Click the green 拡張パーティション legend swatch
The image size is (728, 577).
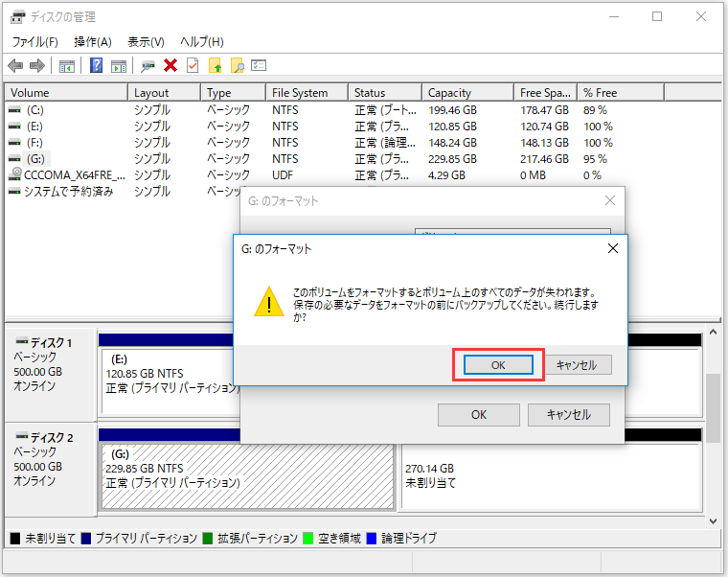click(208, 539)
